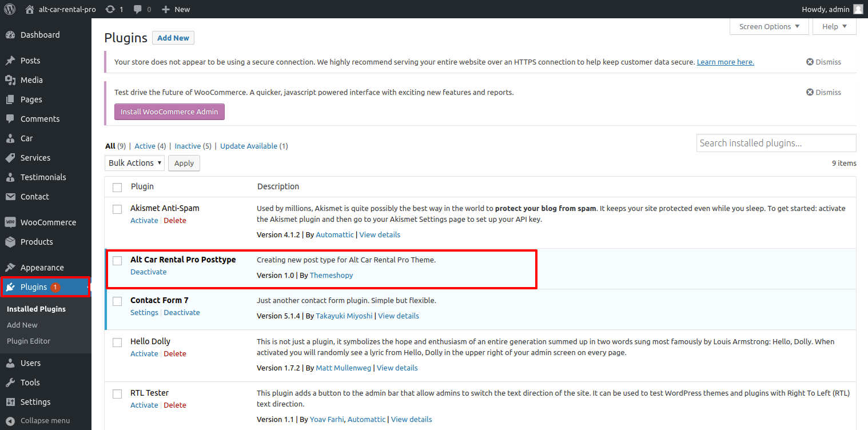Filter plugins by Inactive
Image resolution: width=868 pixels, height=430 pixels.
coord(188,146)
